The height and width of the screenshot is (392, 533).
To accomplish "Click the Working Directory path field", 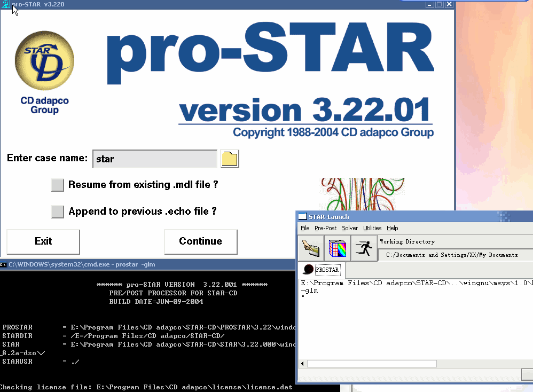I will [456, 255].
